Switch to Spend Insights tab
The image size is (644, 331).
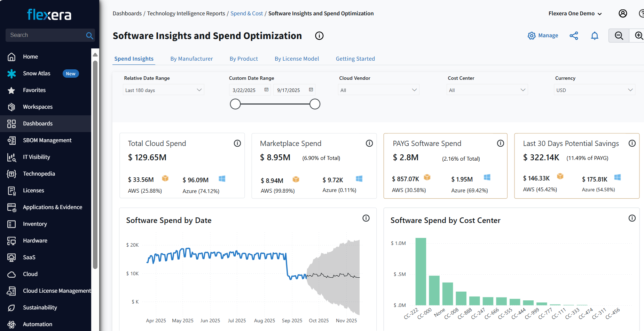(134, 59)
